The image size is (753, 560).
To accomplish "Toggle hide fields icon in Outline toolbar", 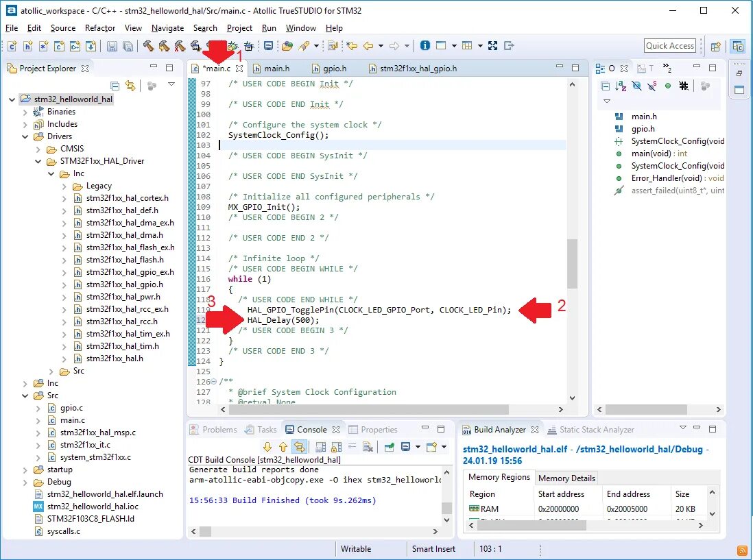I will click(637, 86).
